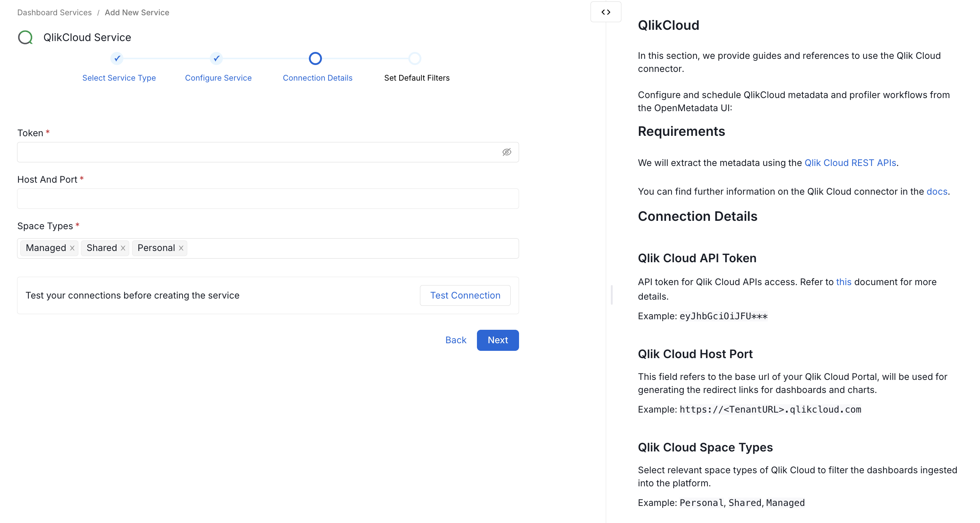Click the Test Connection button

[465, 295]
